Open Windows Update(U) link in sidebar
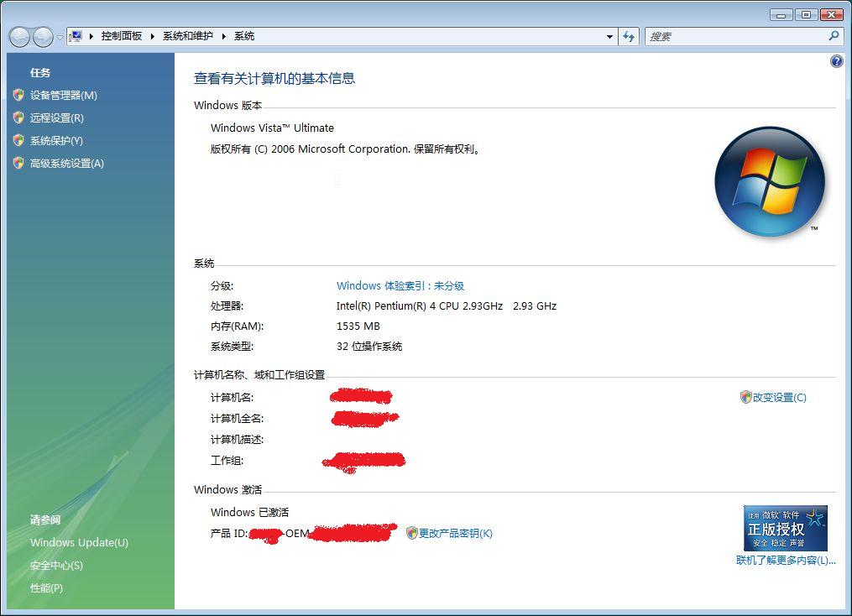 79,543
